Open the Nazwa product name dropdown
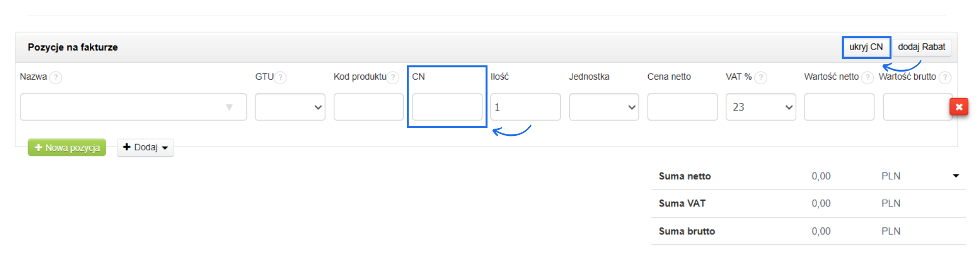Screen dimensions: 980x254 click(x=133, y=107)
